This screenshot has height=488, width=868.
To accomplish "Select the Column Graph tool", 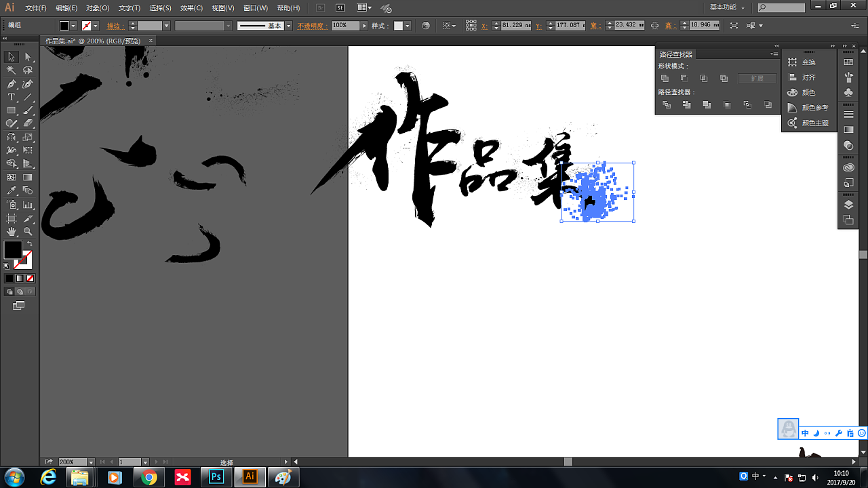I will (x=28, y=204).
